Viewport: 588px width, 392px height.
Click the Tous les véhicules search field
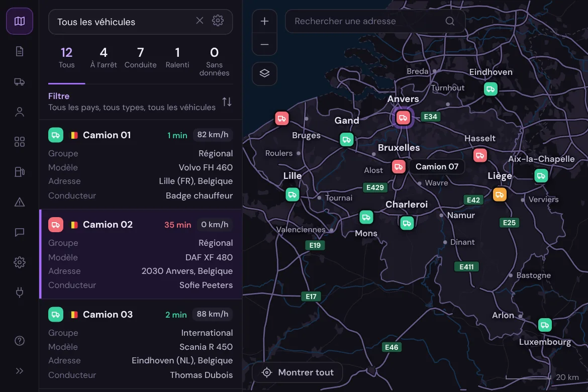pos(141,22)
